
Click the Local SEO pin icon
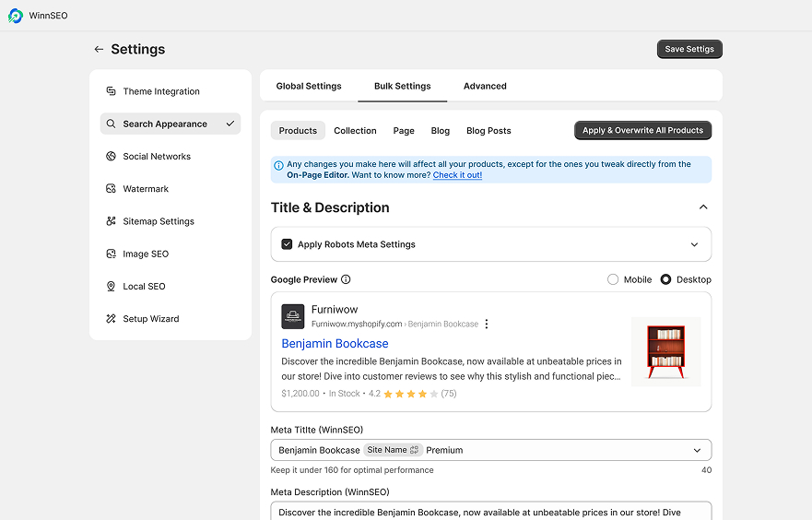pyautogui.click(x=111, y=287)
